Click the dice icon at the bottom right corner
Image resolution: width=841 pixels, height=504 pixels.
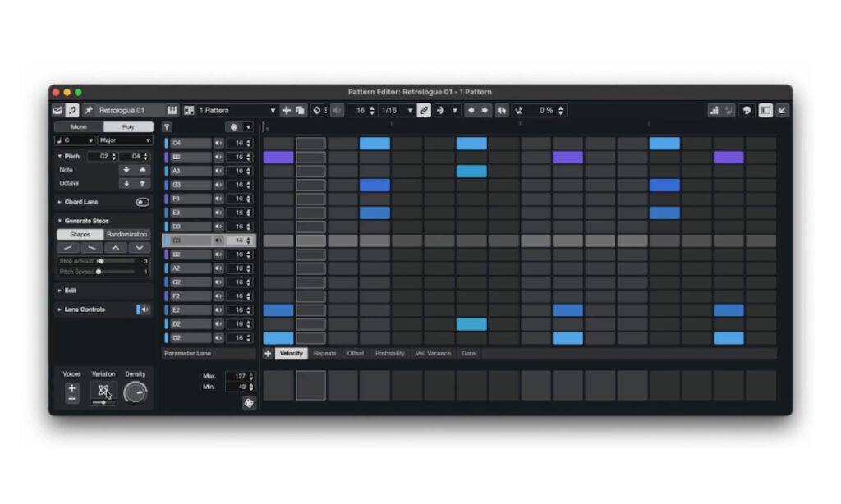point(250,403)
